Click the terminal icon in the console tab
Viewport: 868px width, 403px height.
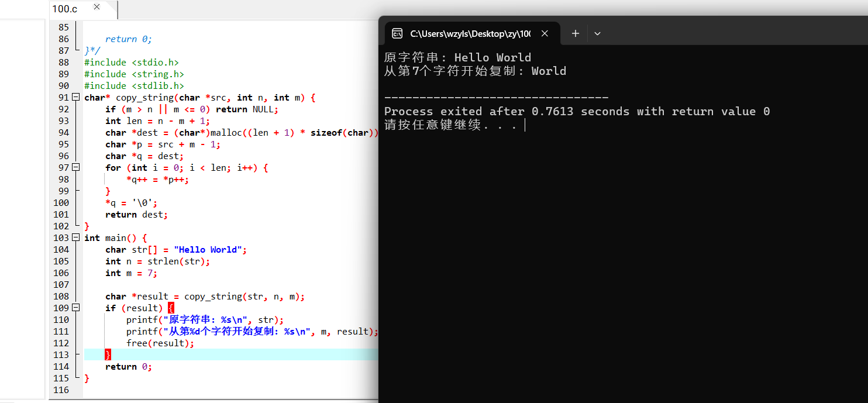397,33
